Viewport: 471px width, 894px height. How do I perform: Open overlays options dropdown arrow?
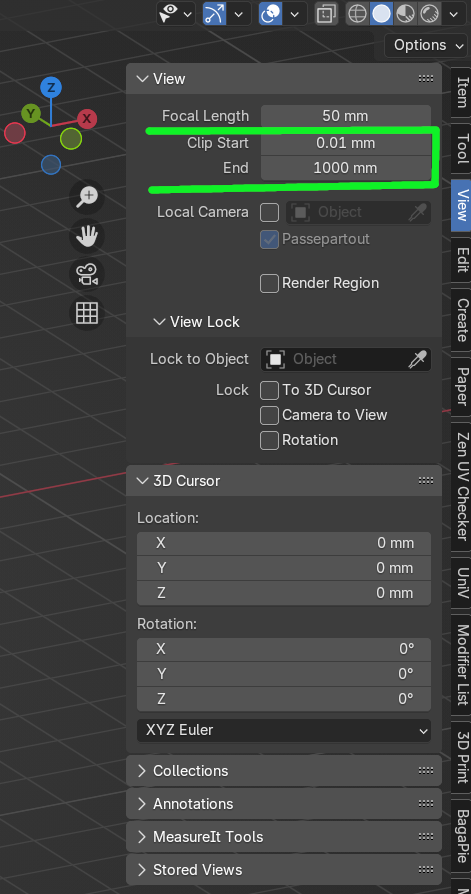click(295, 14)
